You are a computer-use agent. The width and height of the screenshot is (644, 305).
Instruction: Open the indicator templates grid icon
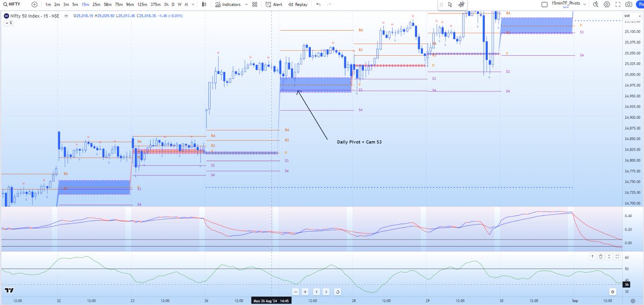[x=254, y=4]
